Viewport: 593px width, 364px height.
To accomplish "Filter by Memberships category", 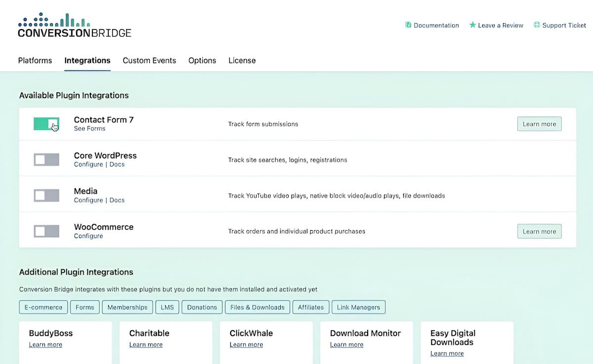I will pos(127,307).
